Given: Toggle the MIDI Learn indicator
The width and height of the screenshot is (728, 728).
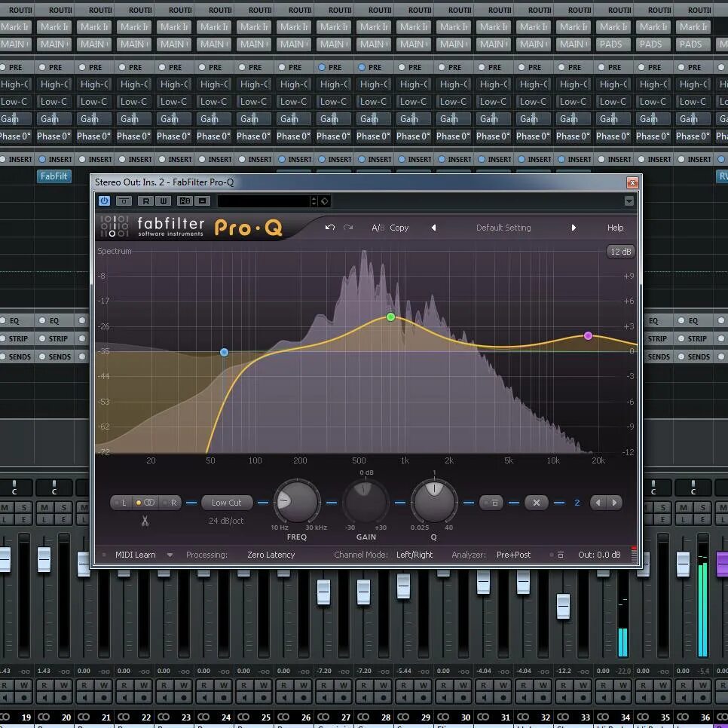Looking at the screenshot, I should pyautogui.click(x=104, y=555).
